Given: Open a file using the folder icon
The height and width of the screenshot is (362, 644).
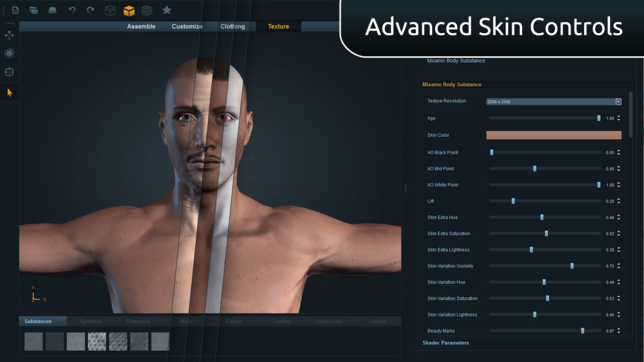Looking at the screenshot, I should (x=33, y=10).
